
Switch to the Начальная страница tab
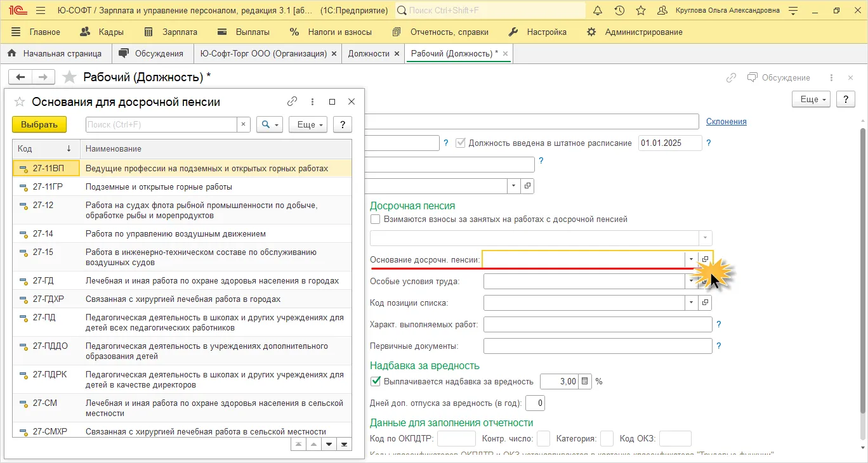tap(56, 54)
